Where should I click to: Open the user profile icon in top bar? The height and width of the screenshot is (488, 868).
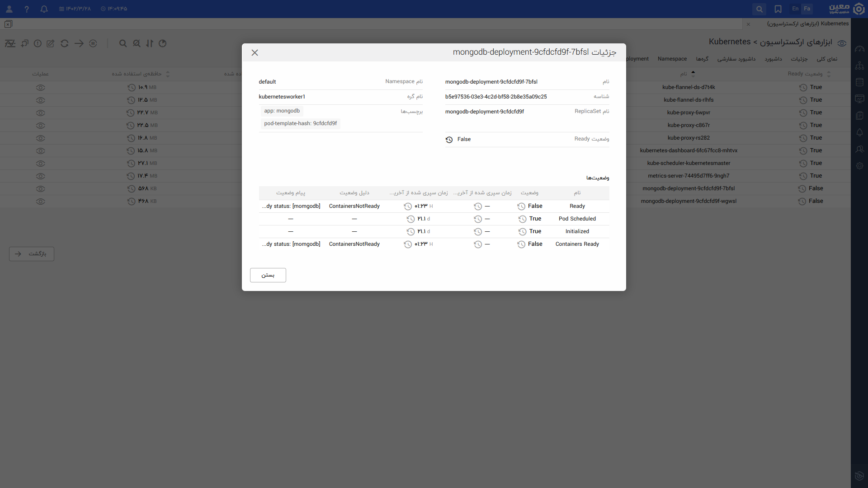9,9
